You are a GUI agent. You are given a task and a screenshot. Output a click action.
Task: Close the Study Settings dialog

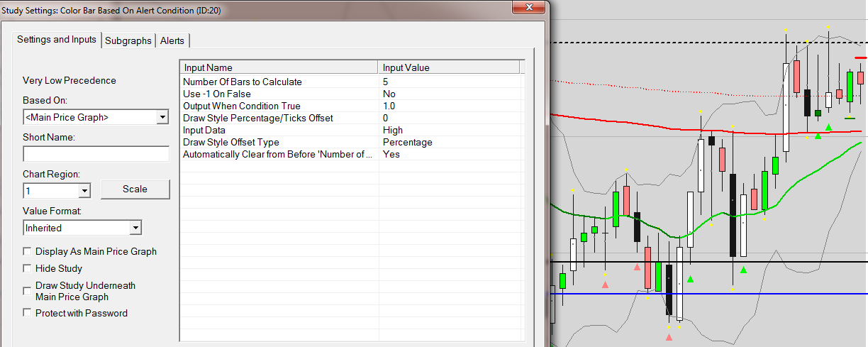click(528, 6)
